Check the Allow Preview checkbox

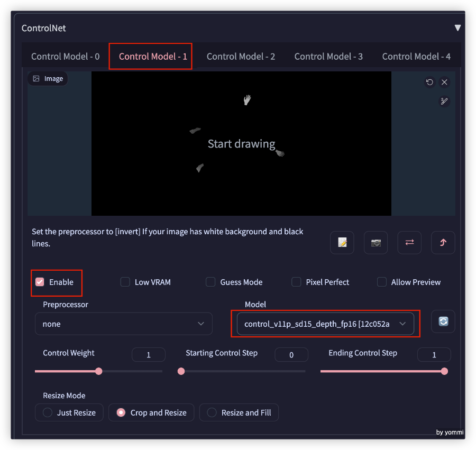tap(381, 282)
